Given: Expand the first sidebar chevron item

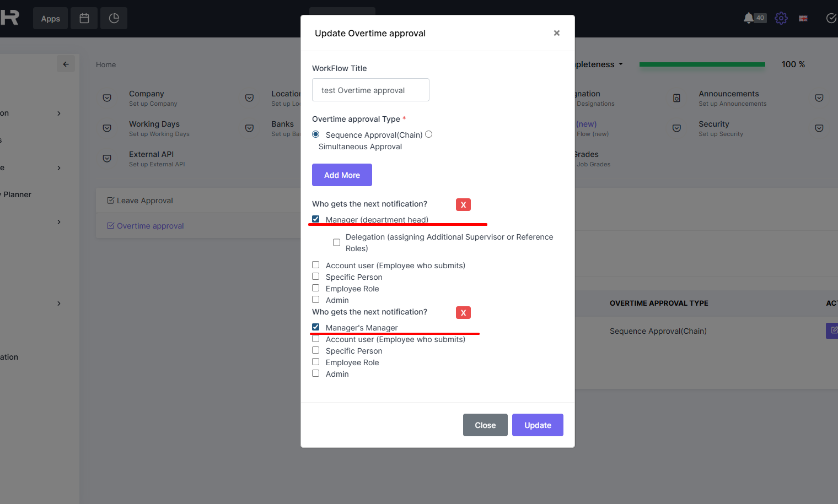Looking at the screenshot, I should [x=59, y=113].
